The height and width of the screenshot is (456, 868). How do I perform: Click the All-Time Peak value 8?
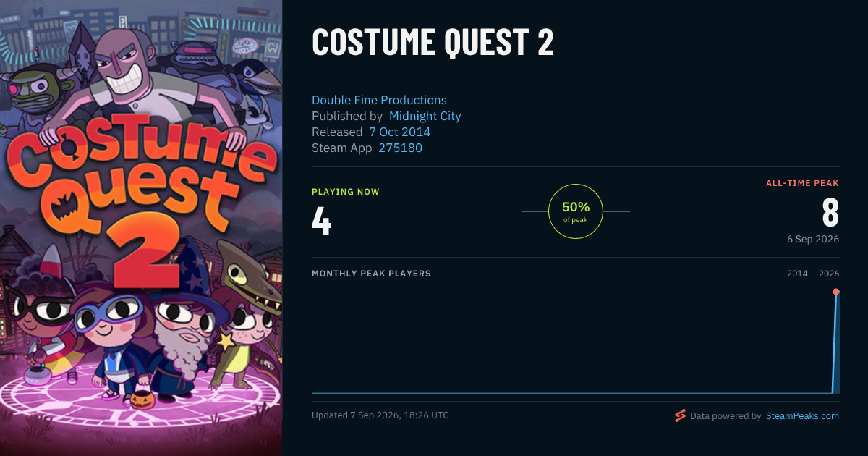(830, 213)
